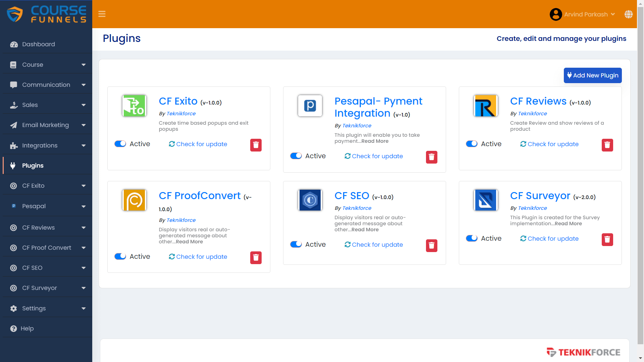Toggle CF SEO plugin Active switch
The width and height of the screenshot is (644, 362).
point(296,244)
